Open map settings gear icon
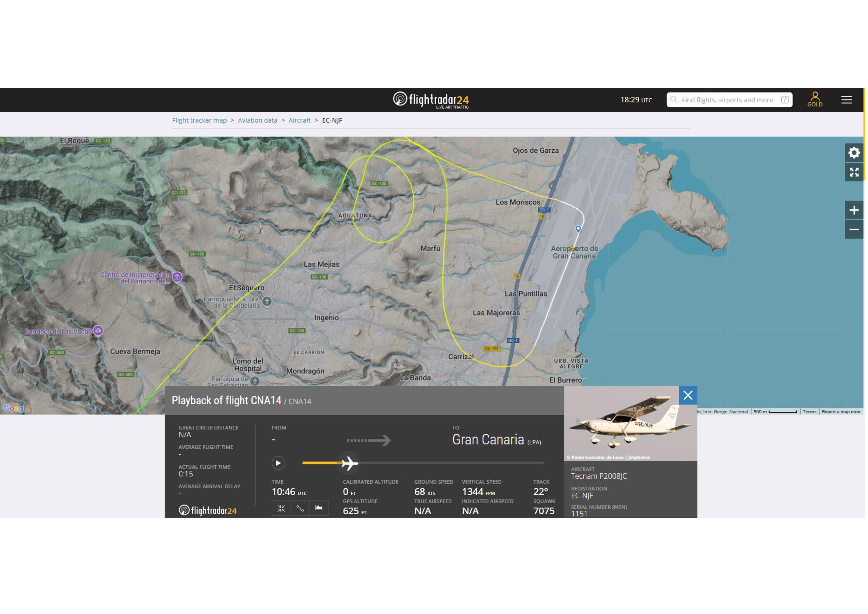Viewport: 868px width, 614px height. [854, 153]
